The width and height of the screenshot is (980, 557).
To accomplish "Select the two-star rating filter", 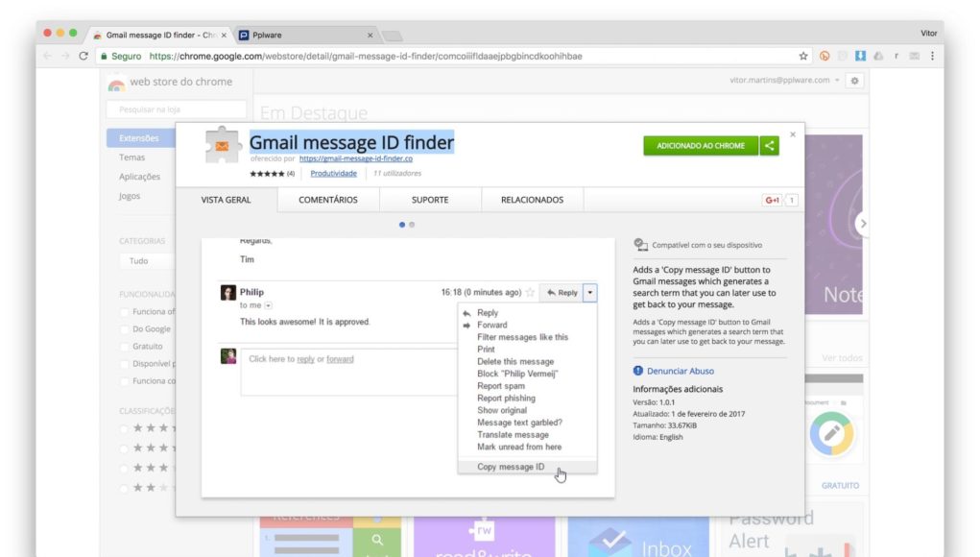I will 123,488.
